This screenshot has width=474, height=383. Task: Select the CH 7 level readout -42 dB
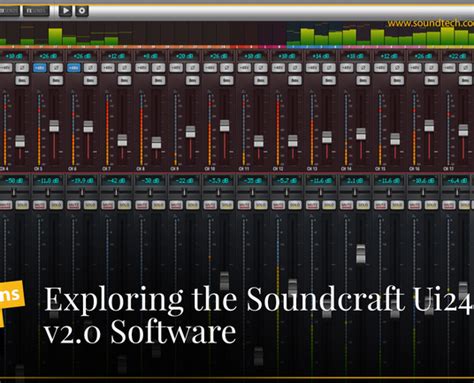(116, 181)
